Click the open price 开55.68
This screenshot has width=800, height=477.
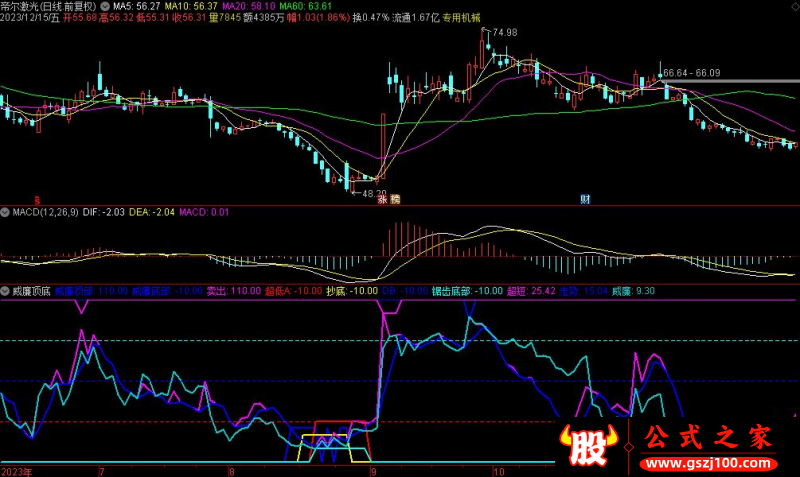pos(80,17)
